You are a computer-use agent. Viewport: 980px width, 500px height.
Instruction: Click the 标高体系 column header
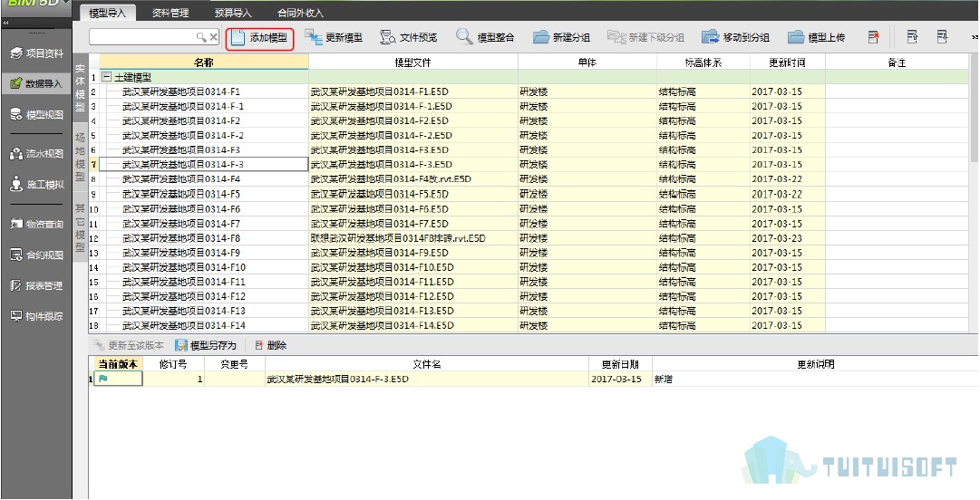(x=703, y=62)
